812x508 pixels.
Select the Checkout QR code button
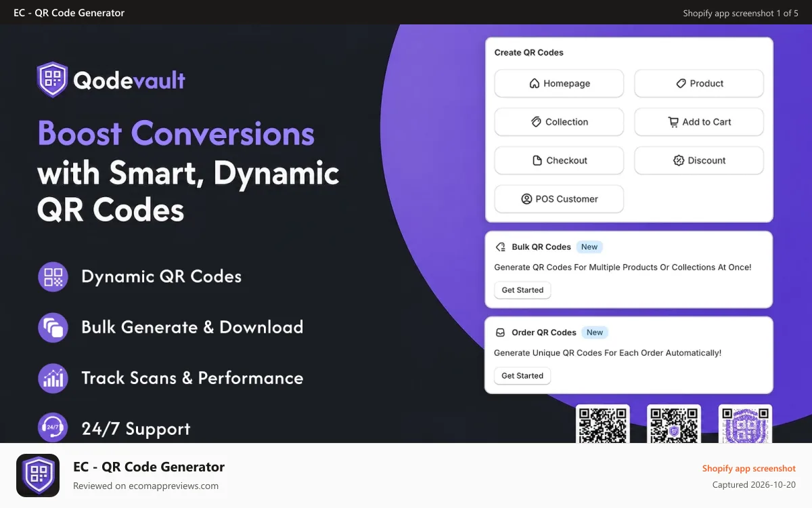pos(559,161)
